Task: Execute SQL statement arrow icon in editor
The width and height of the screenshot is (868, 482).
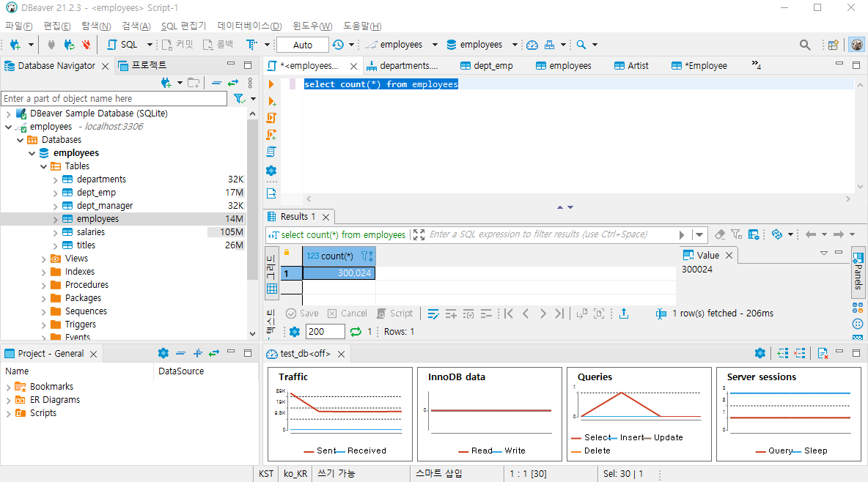Action: 271,84
